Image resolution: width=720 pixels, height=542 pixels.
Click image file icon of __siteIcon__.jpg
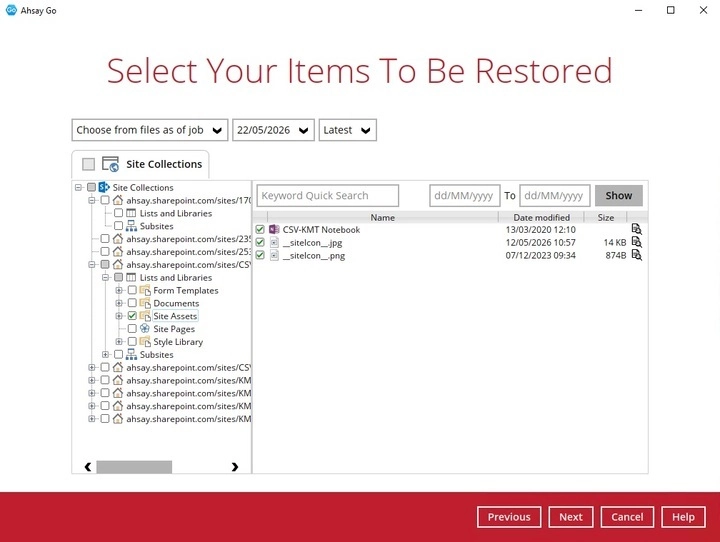point(274,243)
